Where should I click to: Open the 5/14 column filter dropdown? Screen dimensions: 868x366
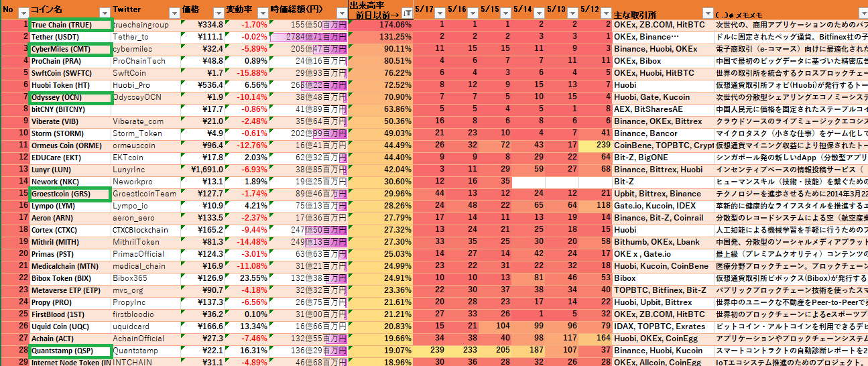(x=538, y=13)
